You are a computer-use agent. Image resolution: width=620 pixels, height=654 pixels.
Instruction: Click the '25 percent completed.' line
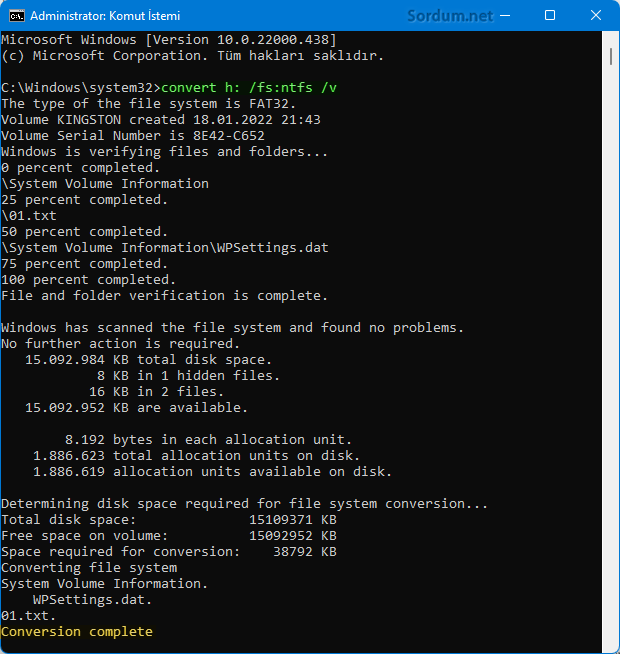[x=84, y=200]
